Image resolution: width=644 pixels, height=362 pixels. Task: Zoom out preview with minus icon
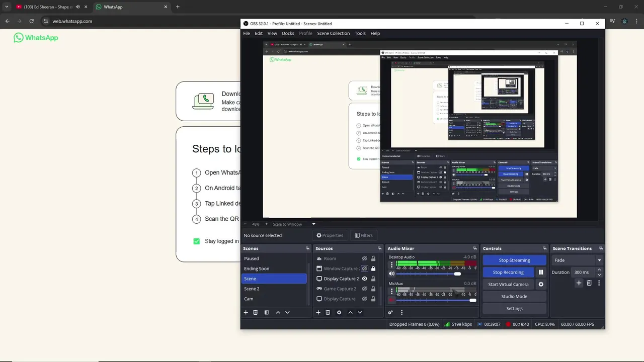point(246,224)
